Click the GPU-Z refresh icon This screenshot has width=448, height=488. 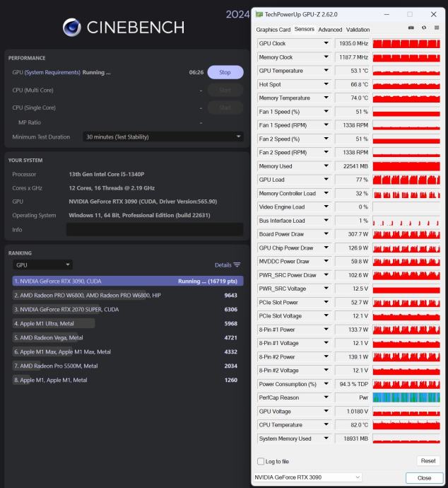click(424, 28)
